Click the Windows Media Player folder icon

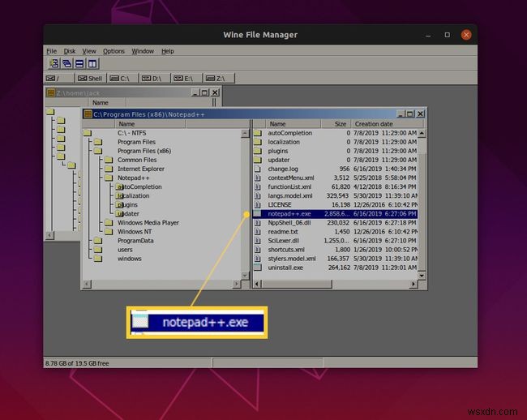click(109, 222)
